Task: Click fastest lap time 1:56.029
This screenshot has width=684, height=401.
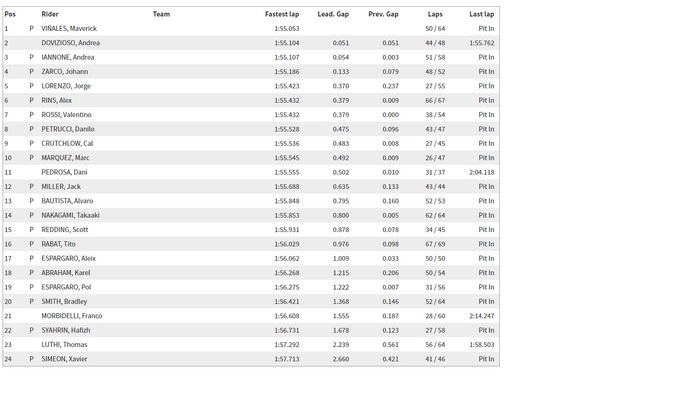Action: point(287,244)
